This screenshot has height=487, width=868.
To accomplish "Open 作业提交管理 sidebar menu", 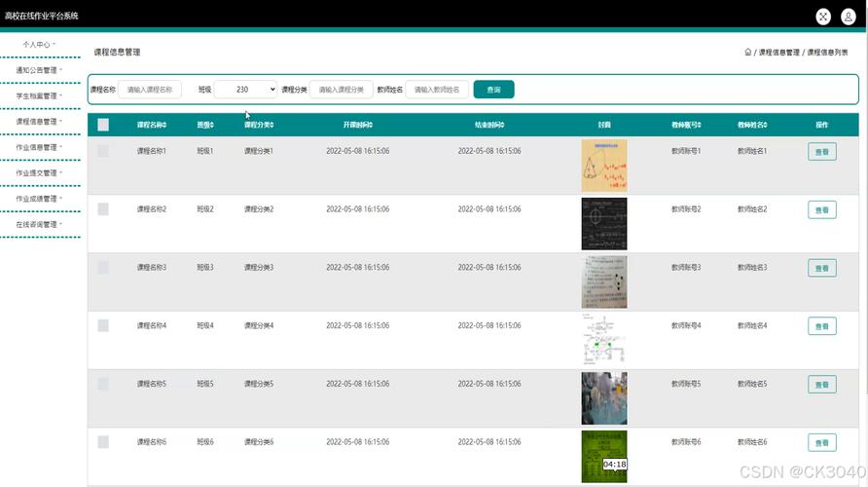I will pyautogui.click(x=39, y=172).
